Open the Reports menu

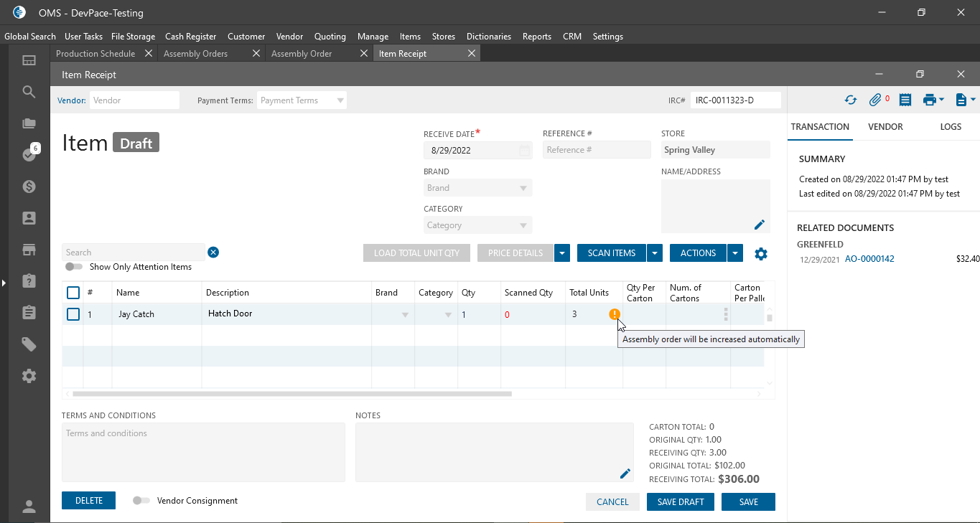pyautogui.click(x=536, y=37)
